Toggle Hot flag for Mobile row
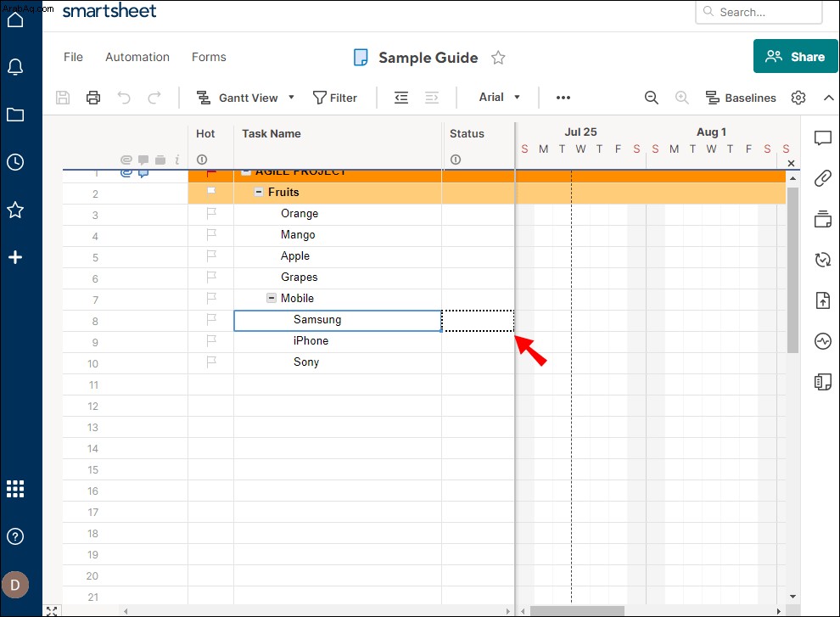 point(211,298)
